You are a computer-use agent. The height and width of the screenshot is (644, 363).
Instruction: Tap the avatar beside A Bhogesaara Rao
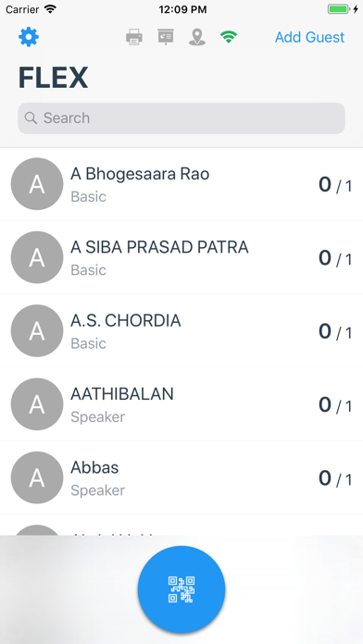point(37,184)
